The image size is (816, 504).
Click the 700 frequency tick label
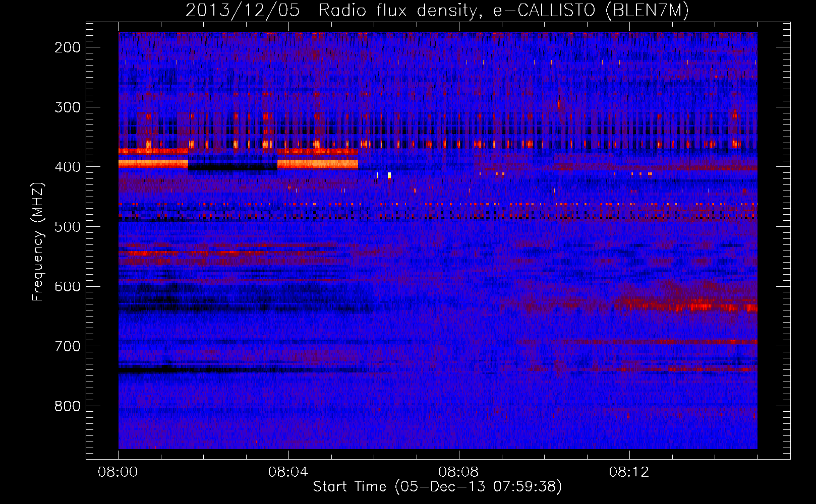click(x=67, y=346)
